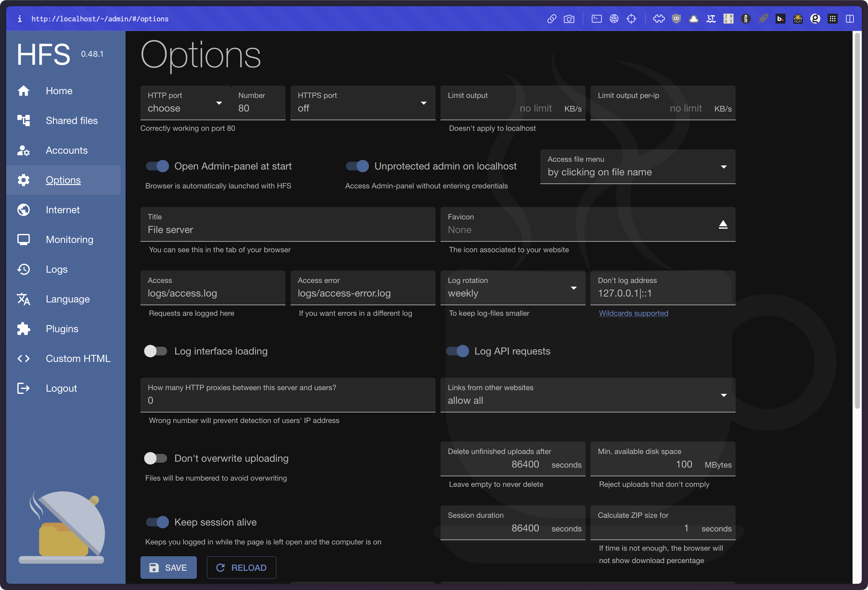Open Custom HTML menu item
This screenshot has width=868, height=590.
[78, 359]
